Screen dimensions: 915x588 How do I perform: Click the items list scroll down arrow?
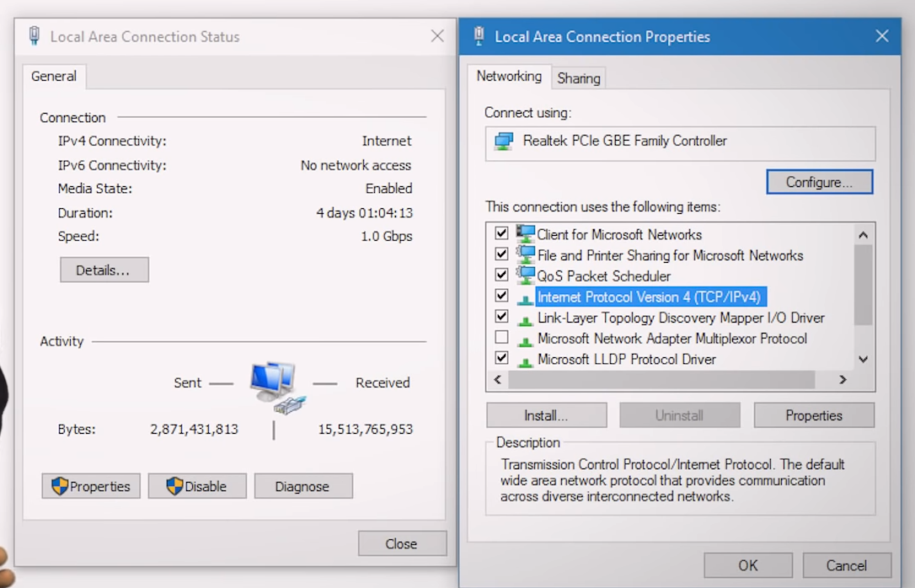(x=863, y=360)
